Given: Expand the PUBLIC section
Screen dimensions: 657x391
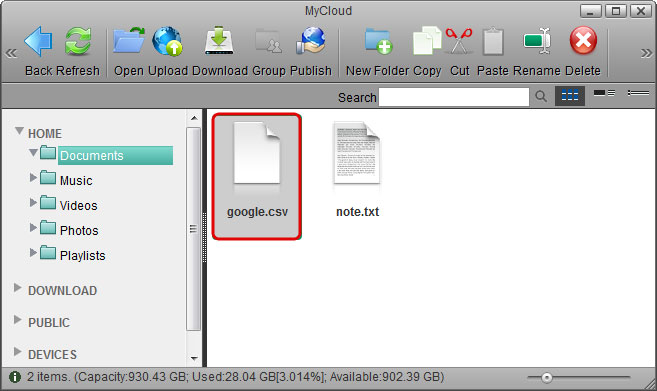Looking at the screenshot, I should (17, 320).
